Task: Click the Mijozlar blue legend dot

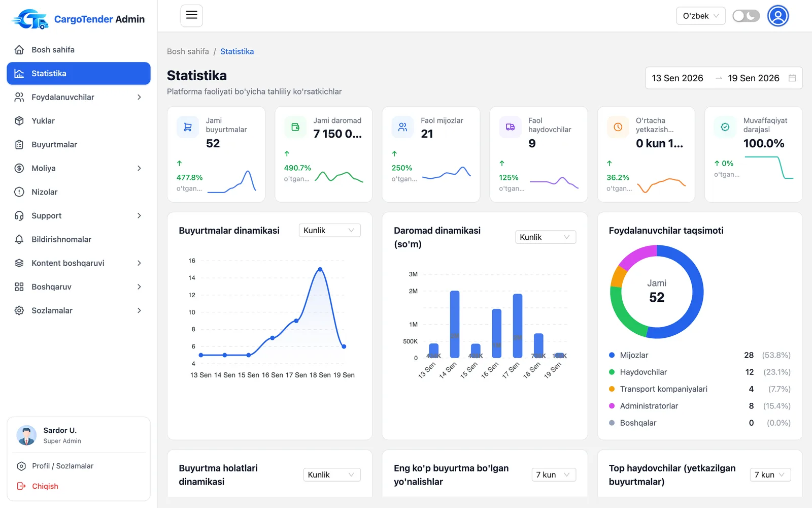Action: [612, 355]
